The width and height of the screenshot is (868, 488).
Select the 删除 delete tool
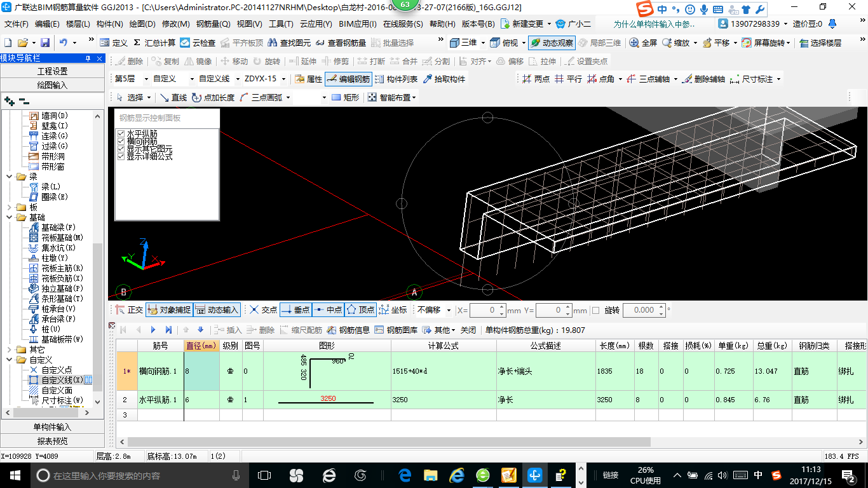point(130,61)
